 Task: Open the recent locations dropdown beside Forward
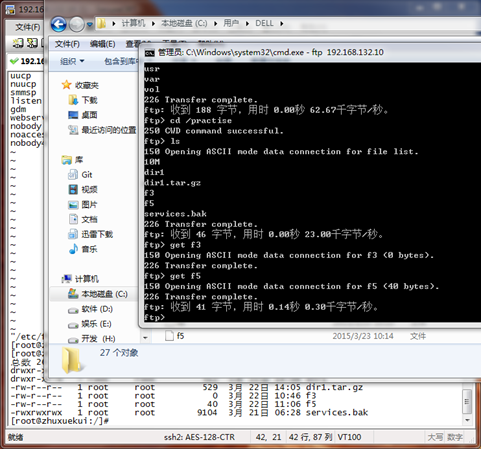point(90,24)
